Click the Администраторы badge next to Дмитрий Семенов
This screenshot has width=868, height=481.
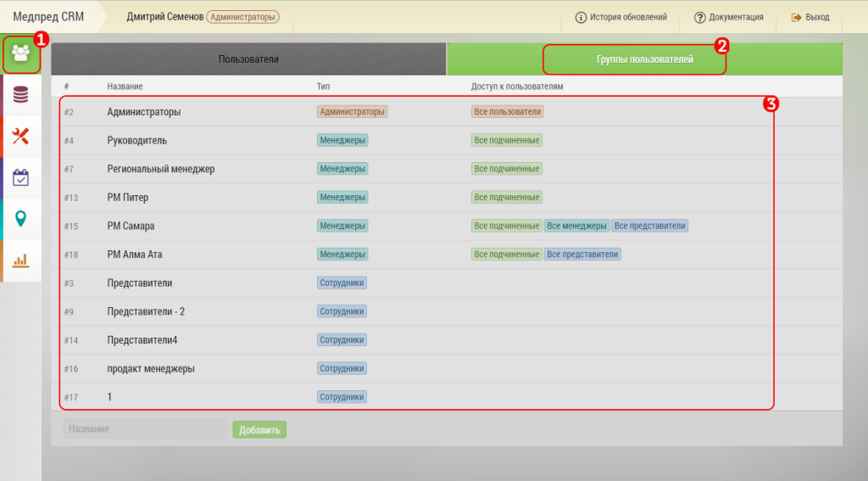tap(242, 17)
